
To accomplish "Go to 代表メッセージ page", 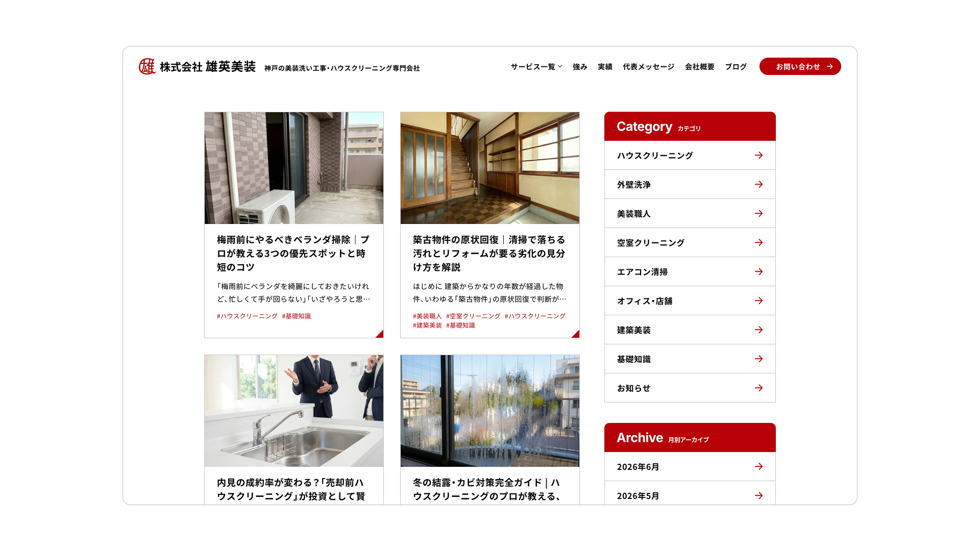I will click(x=648, y=67).
